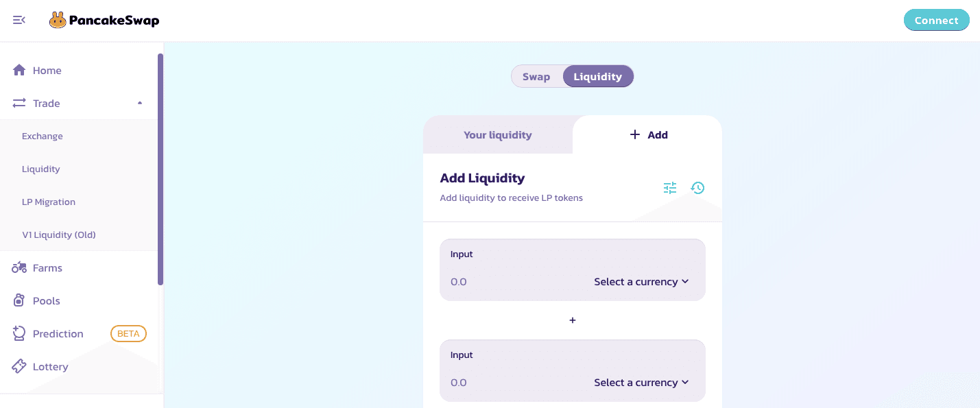The image size is (980, 408).
Task: Open second Select a currency dropdown
Action: pyautogui.click(x=641, y=383)
